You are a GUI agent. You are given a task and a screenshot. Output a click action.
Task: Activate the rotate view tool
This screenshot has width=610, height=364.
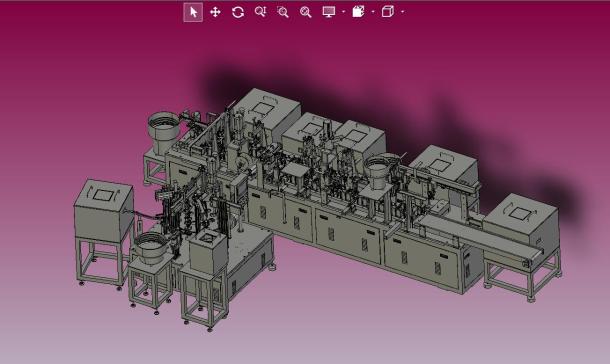pyautogui.click(x=238, y=12)
